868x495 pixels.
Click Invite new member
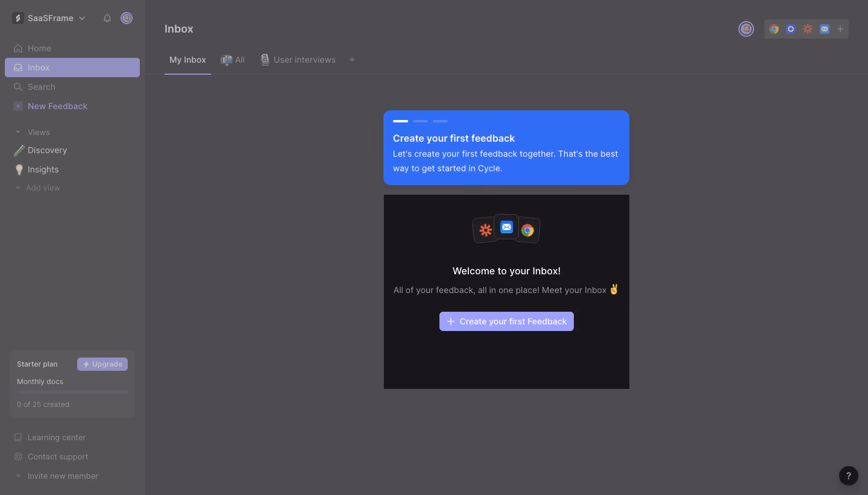point(56,476)
